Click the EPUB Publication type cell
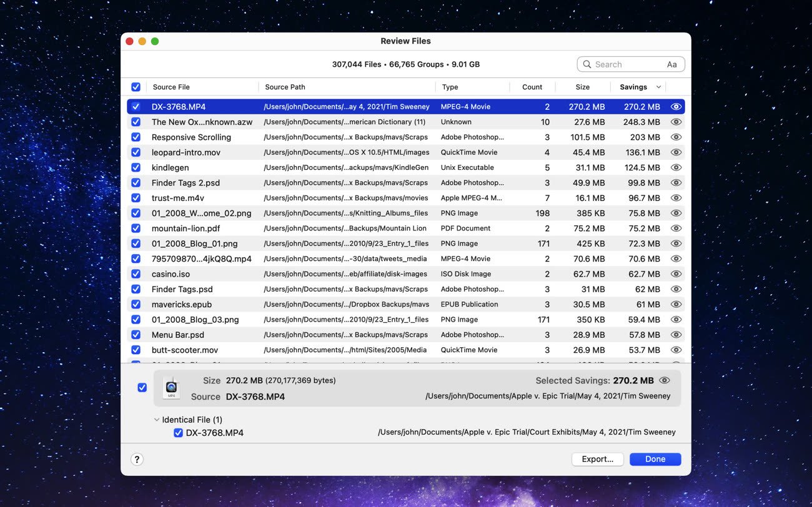 (x=470, y=305)
